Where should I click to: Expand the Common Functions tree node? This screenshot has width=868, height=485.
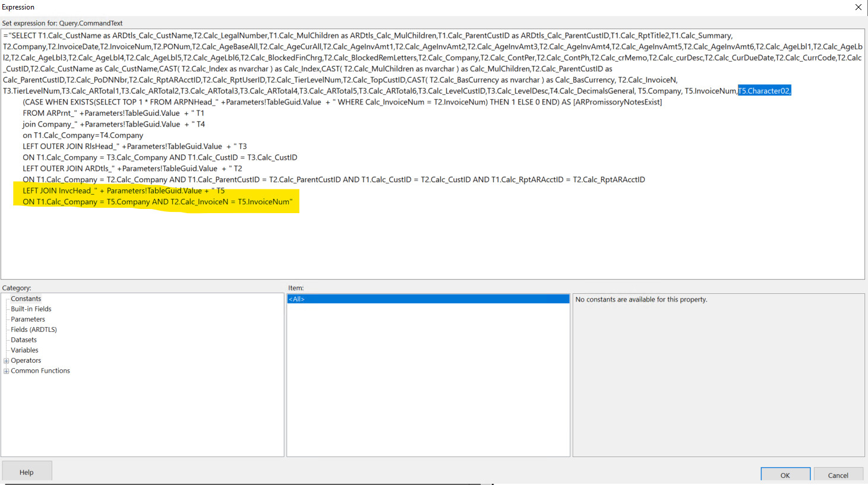[x=7, y=371]
